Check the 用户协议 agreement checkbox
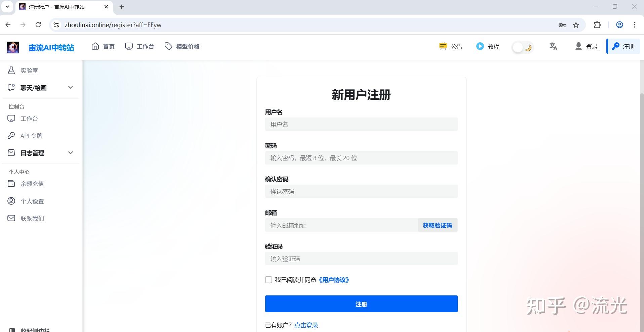The height and width of the screenshot is (332, 644). pyautogui.click(x=268, y=280)
